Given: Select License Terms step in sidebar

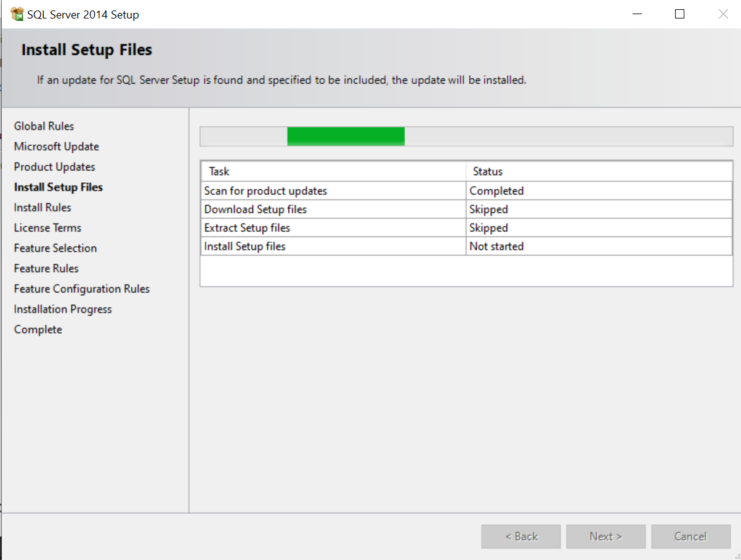Looking at the screenshot, I should (47, 228).
